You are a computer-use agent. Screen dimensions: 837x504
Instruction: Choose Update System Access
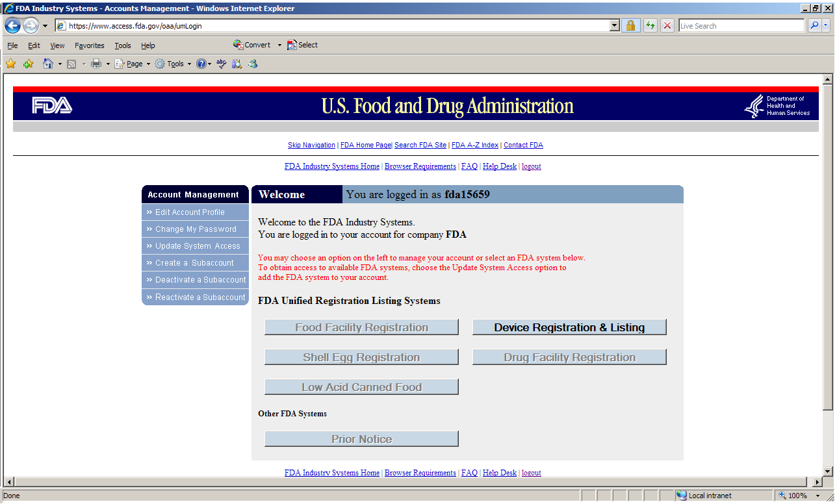tap(195, 246)
